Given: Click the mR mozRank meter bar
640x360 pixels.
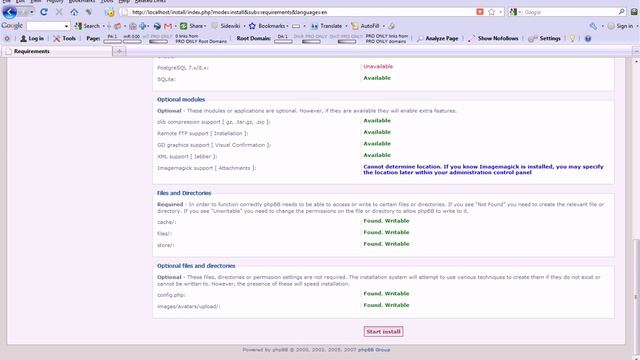Looking at the screenshot, I should tap(132, 41).
